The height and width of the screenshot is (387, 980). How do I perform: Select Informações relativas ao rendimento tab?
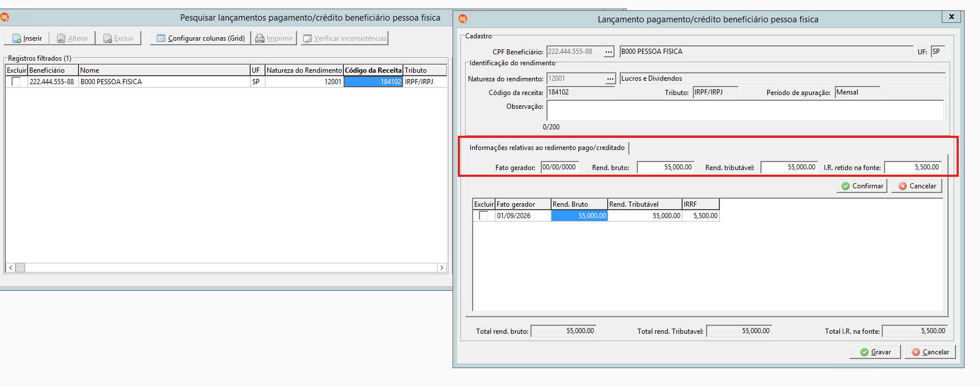[x=547, y=148]
